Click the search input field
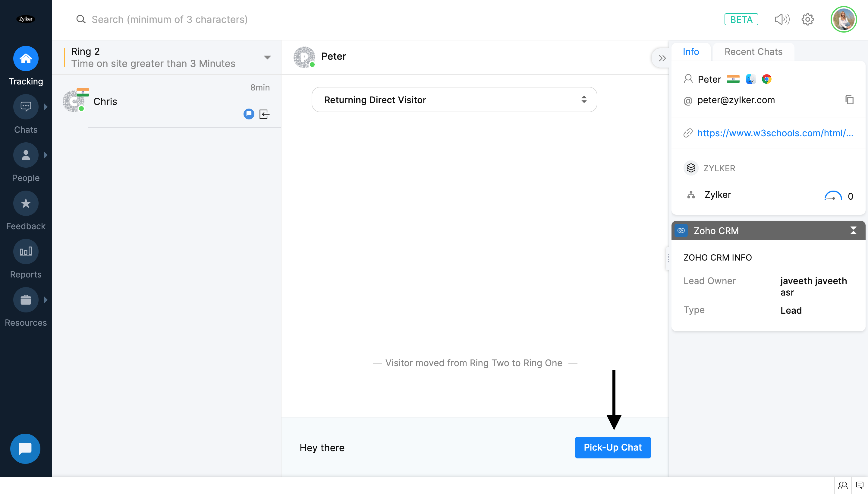Screen dimensions: 868x494 [x=169, y=19]
